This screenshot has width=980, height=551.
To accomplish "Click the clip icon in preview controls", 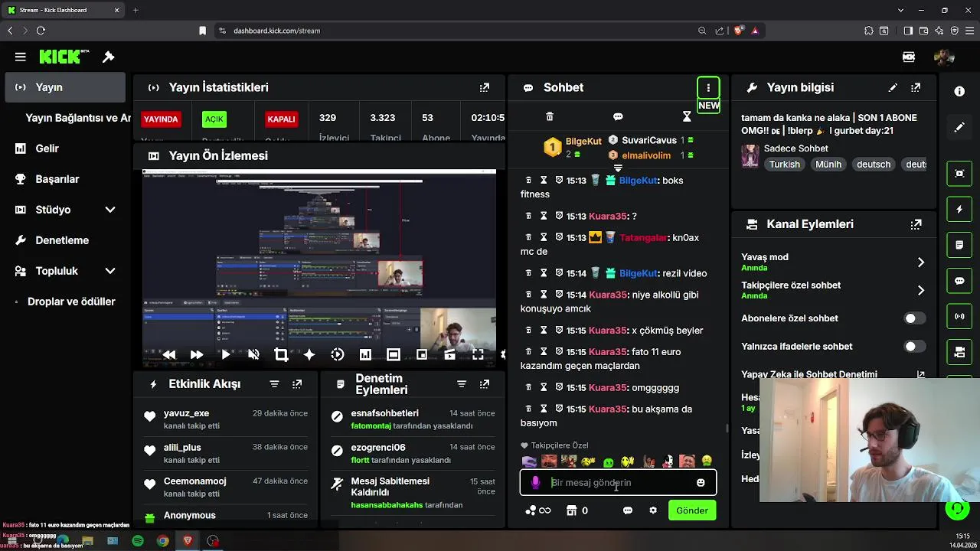I will pos(449,354).
